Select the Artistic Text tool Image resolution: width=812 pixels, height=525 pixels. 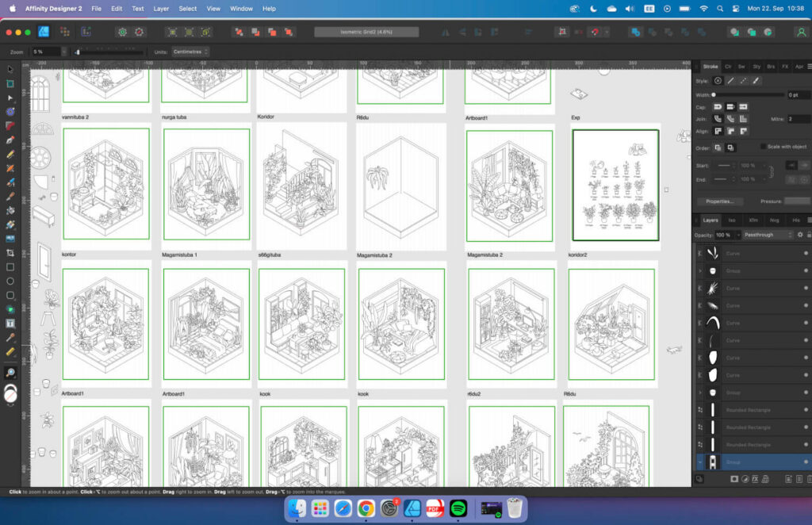coord(10,323)
